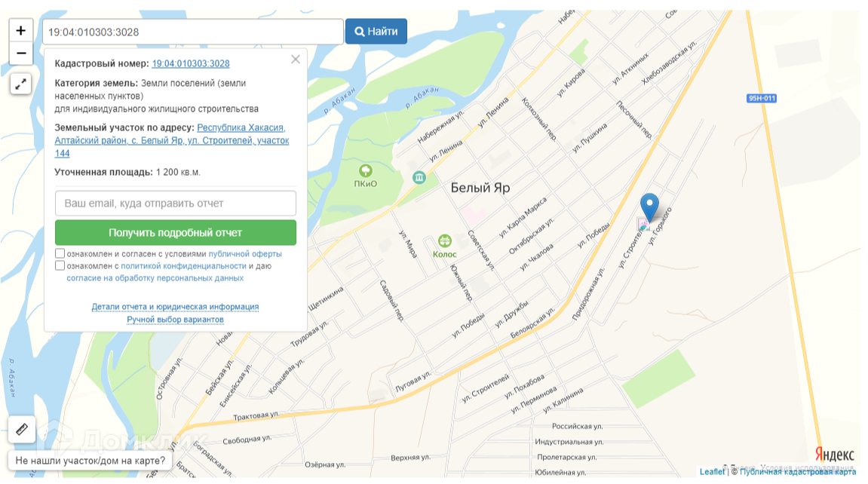
Task: Click Получить подробный отчет green button
Action: click(176, 233)
